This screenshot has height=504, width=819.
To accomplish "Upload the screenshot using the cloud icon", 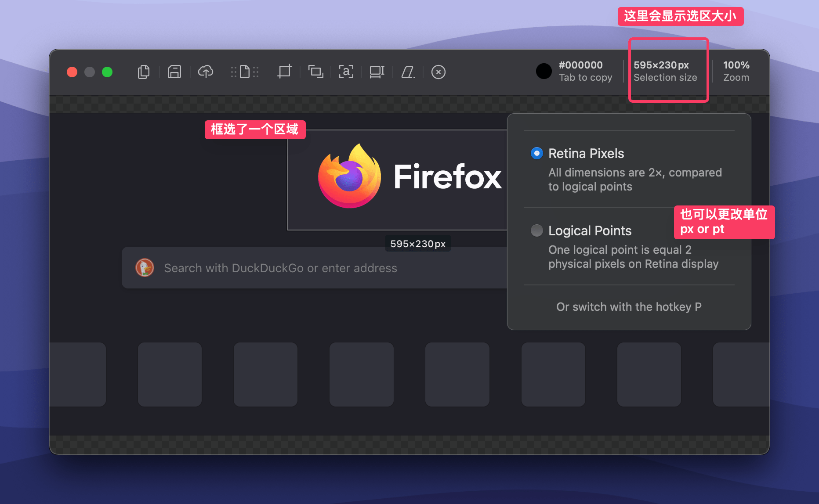I will coord(205,72).
